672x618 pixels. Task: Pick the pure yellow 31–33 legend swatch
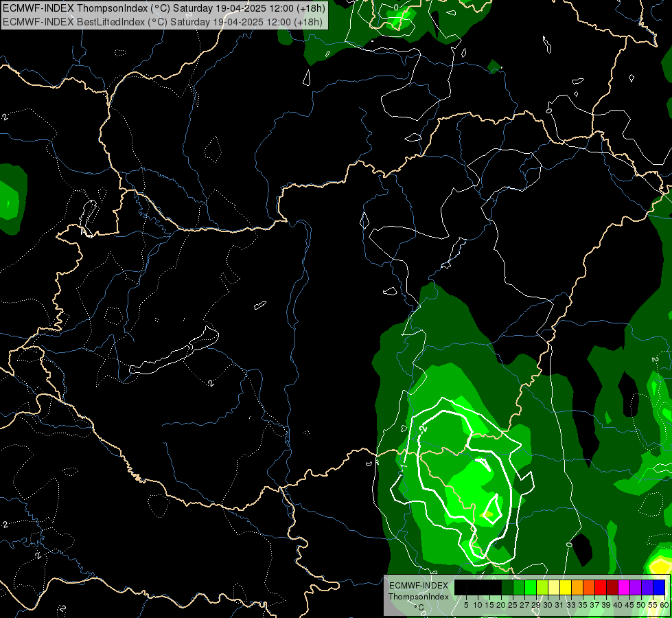(566, 588)
